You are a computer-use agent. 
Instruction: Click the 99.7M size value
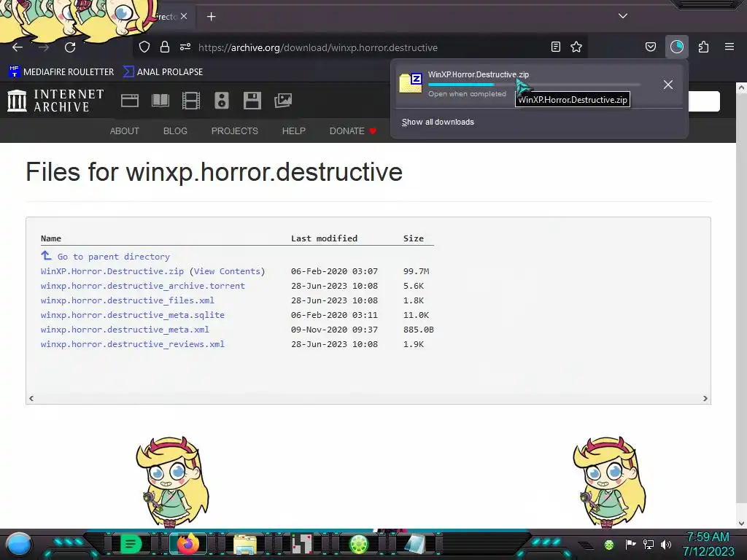416,271
